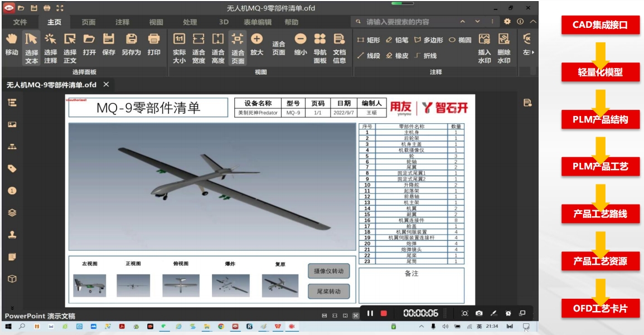
Task: Select the 橡皮 eraser tool
Action: (x=397, y=55)
